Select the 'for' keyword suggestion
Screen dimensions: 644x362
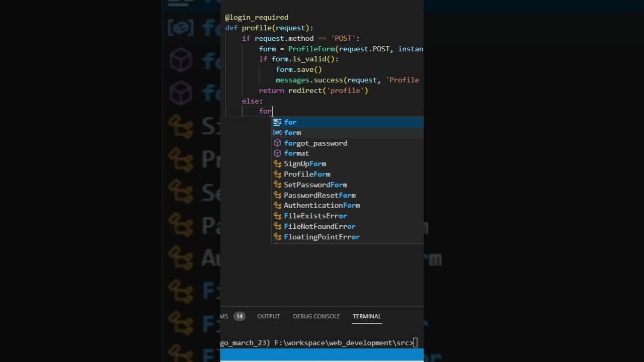click(x=348, y=122)
